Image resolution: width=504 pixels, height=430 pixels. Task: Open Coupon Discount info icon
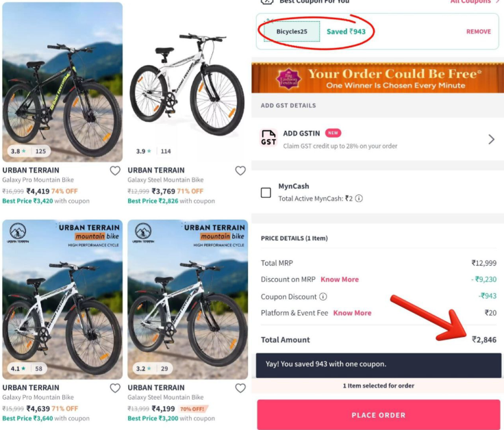point(323,297)
